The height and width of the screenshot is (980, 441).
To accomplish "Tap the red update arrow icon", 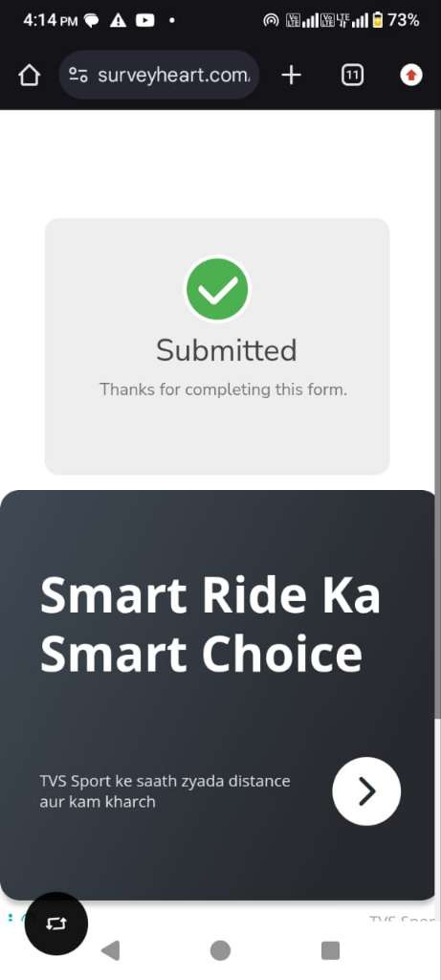I will click(x=411, y=76).
